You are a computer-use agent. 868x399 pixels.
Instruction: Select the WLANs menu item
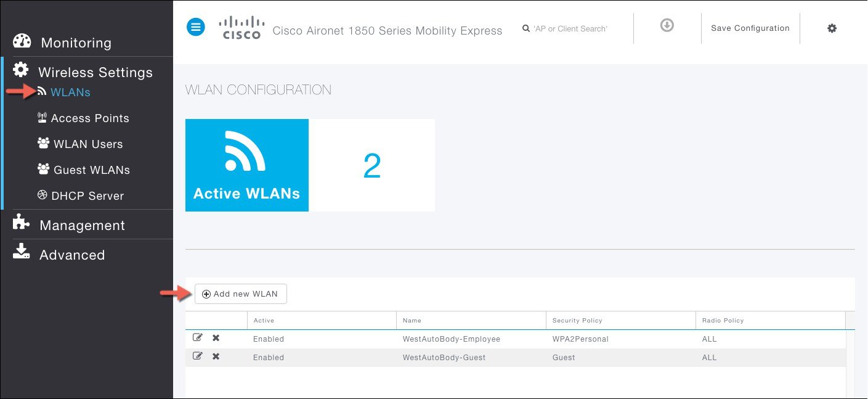[70, 91]
